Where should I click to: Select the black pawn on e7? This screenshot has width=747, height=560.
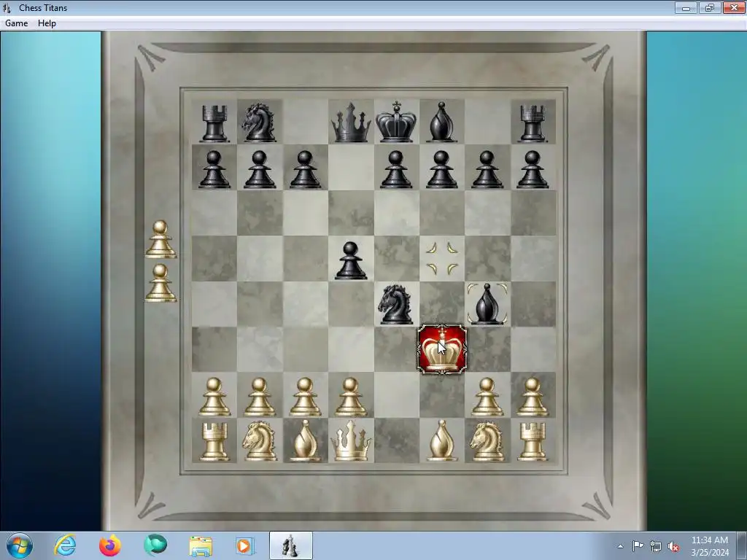tap(396, 169)
